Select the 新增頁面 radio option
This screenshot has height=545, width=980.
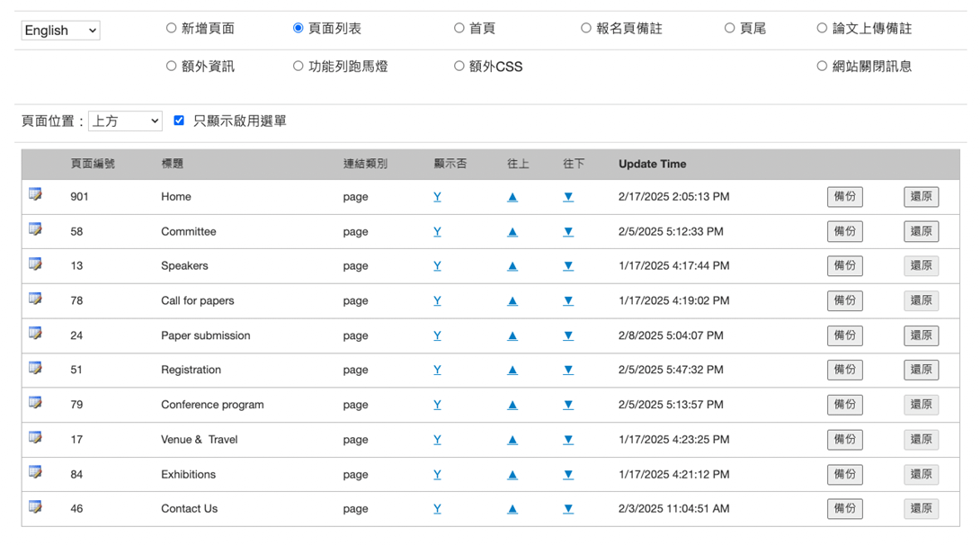(171, 28)
